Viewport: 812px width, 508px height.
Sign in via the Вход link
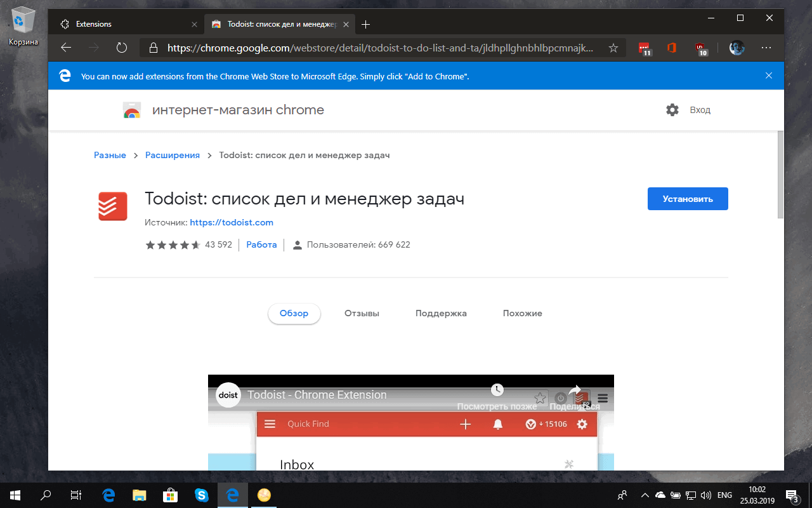point(700,110)
